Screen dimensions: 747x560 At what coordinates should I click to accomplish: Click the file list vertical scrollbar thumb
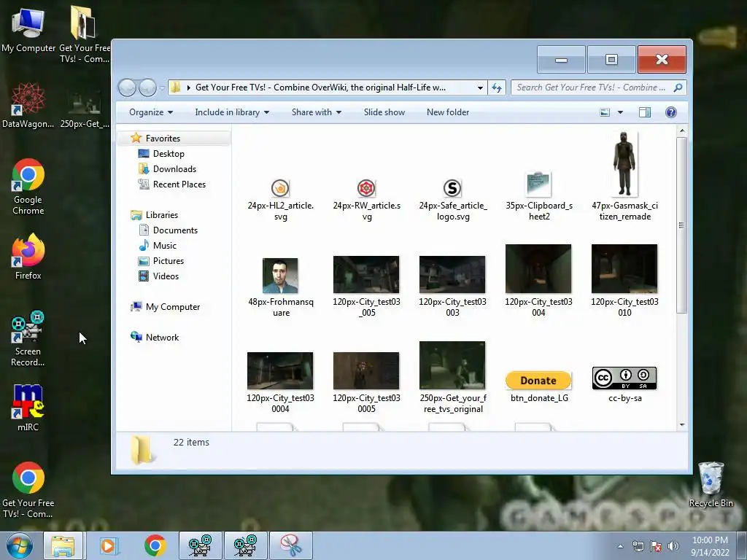(x=681, y=225)
